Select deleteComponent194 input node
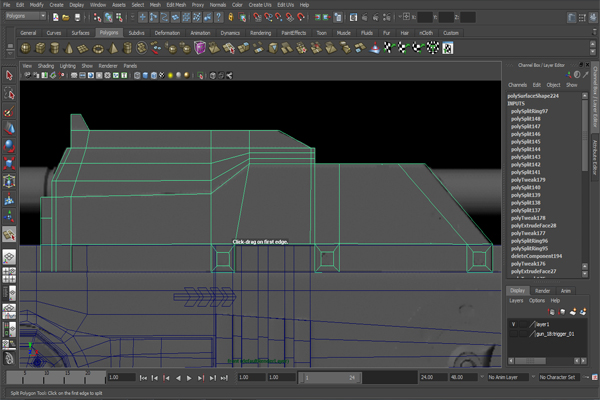 click(x=536, y=256)
